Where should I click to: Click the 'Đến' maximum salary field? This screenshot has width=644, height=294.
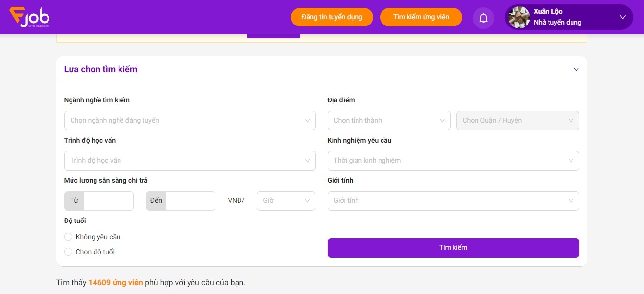click(191, 200)
